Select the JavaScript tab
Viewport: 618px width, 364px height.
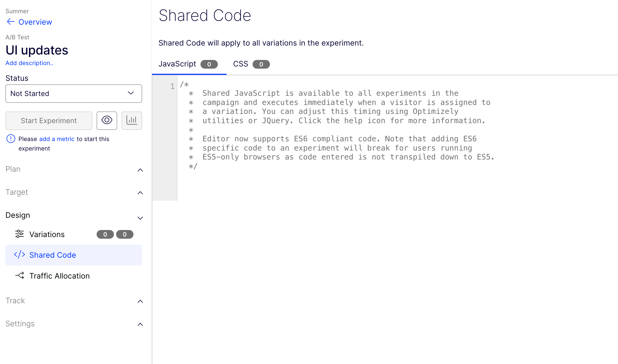(x=178, y=64)
